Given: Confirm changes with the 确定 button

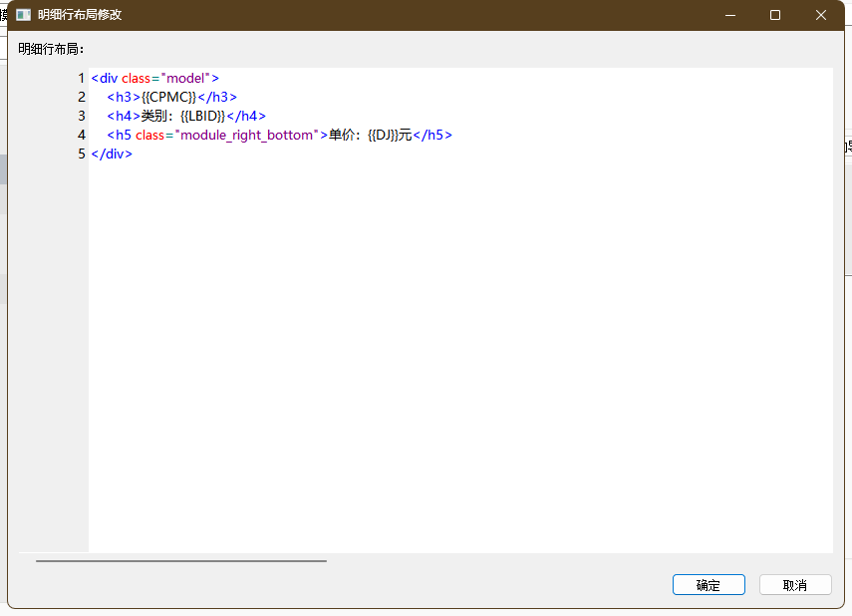Looking at the screenshot, I should pyautogui.click(x=708, y=585).
